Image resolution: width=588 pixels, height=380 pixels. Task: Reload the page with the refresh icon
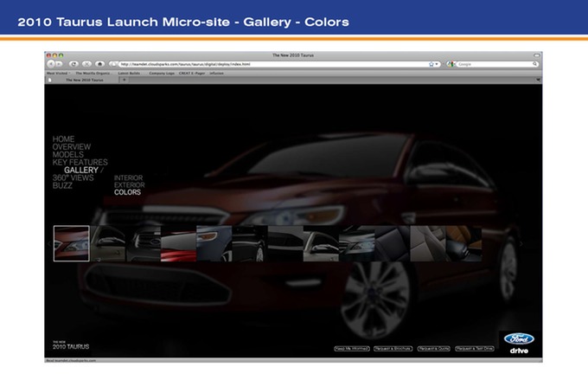click(x=73, y=64)
